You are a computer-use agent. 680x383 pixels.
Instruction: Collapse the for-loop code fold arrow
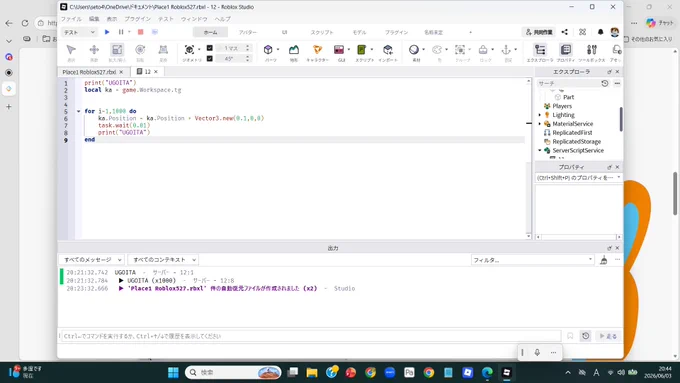point(78,111)
